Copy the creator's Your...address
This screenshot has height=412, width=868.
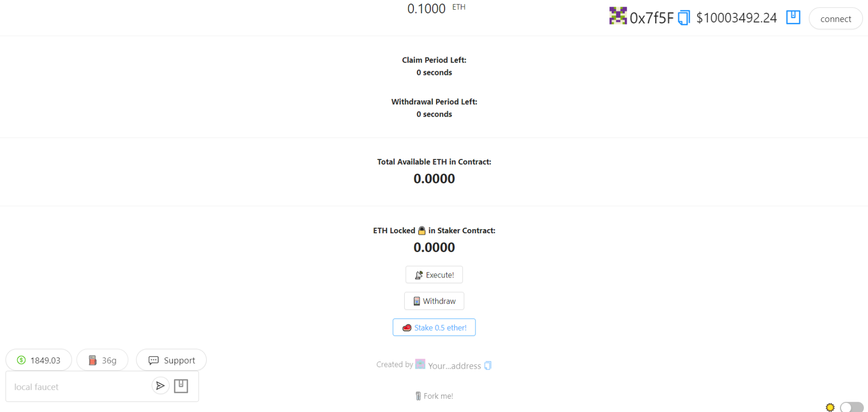(488, 366)
